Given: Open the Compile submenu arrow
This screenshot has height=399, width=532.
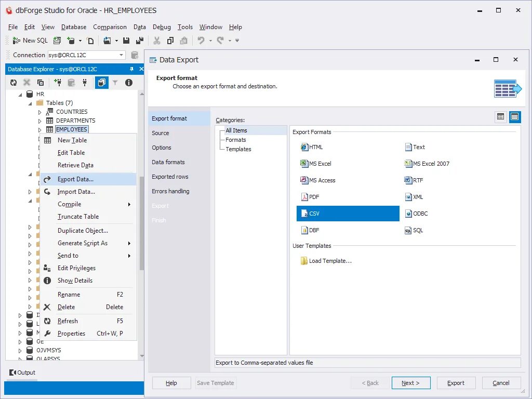Looking at the screenshot, I should pyautogui.click(x=129, y=204).
